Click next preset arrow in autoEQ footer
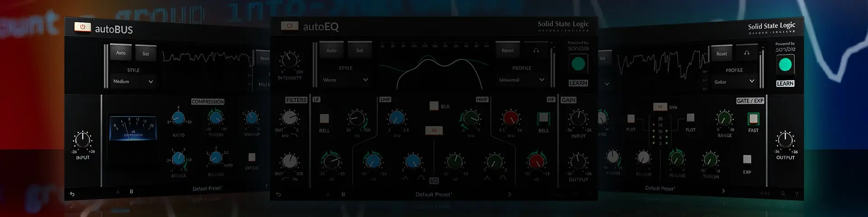The width and height of the screenshot is (868, 217). tap(509, 194)
